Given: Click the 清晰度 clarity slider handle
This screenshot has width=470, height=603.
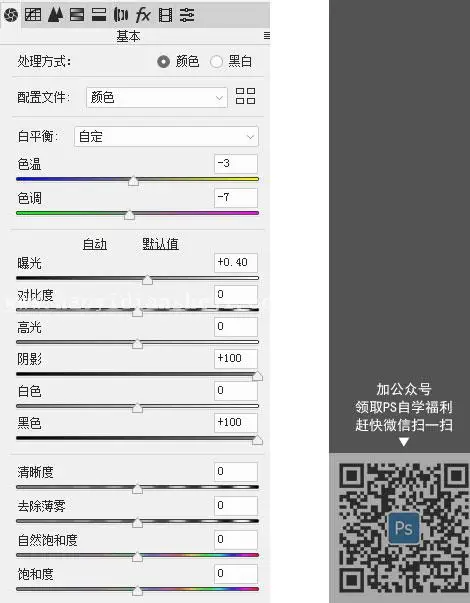Looking at the screenshot, I should pyautogui.click(x=137, y=489).
